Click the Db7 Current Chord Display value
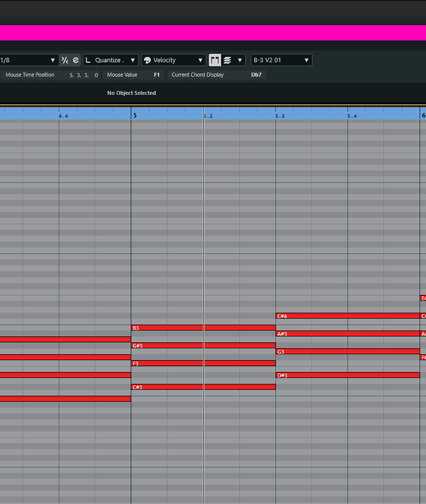426x504 pixels. pos(256,75)
